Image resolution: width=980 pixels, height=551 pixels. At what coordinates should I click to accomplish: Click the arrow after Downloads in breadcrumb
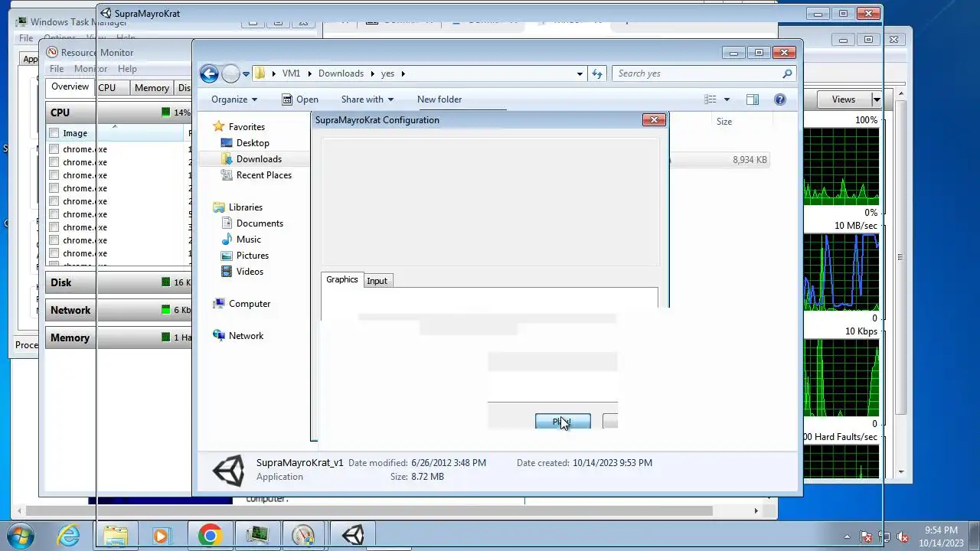tap(373, 73)
